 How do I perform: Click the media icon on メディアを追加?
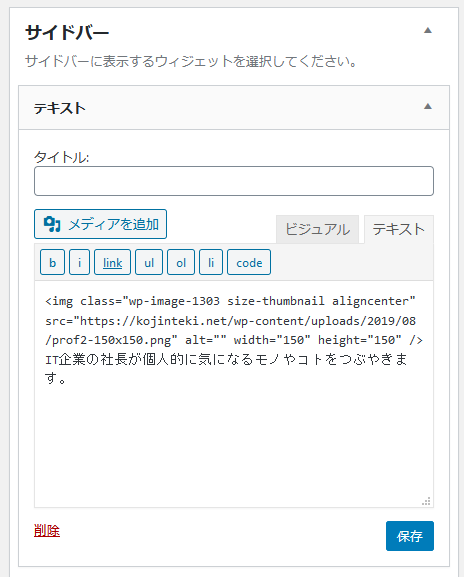pos(52,224)
